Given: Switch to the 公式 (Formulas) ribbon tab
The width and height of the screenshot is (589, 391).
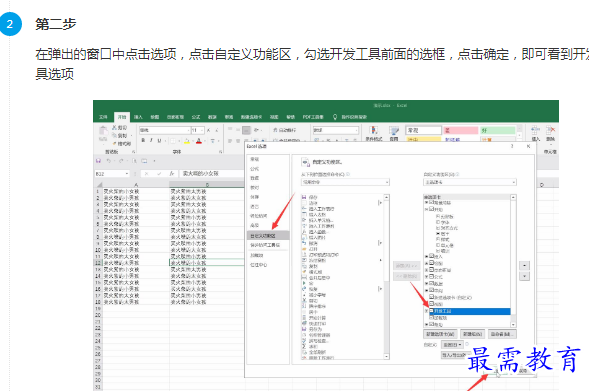Looking at the screenshot, I should click(x=196, y=117).
